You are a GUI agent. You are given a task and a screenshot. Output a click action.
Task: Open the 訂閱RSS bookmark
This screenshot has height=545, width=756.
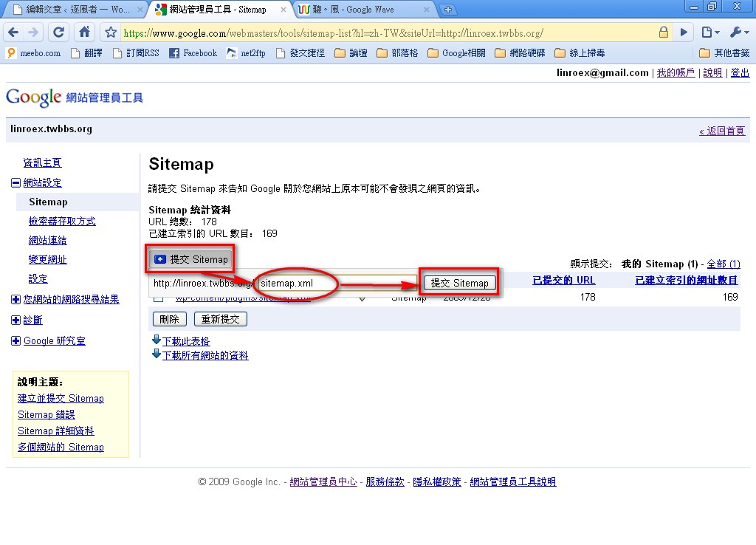[136, 53]
